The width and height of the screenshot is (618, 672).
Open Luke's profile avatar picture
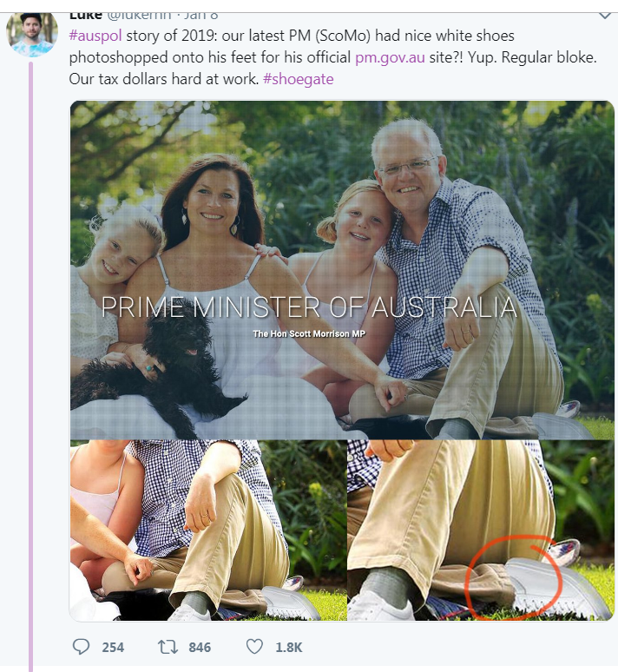click(x=32, y=34)
